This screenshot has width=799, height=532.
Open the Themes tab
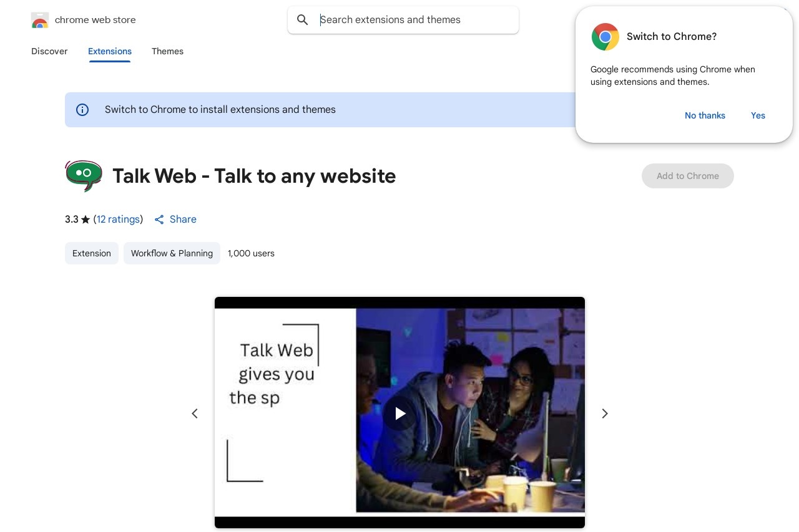click(x=167, y=51)
